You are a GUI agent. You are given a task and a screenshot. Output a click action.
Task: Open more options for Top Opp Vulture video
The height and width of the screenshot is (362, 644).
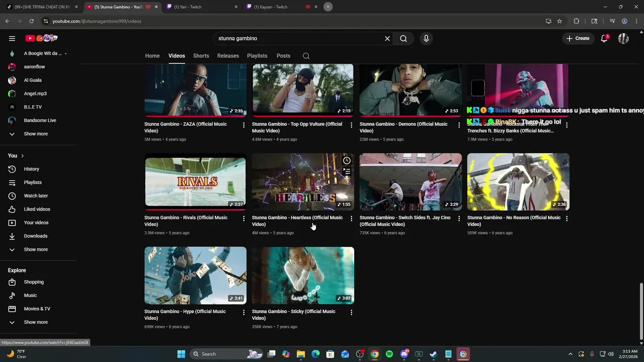351,125
